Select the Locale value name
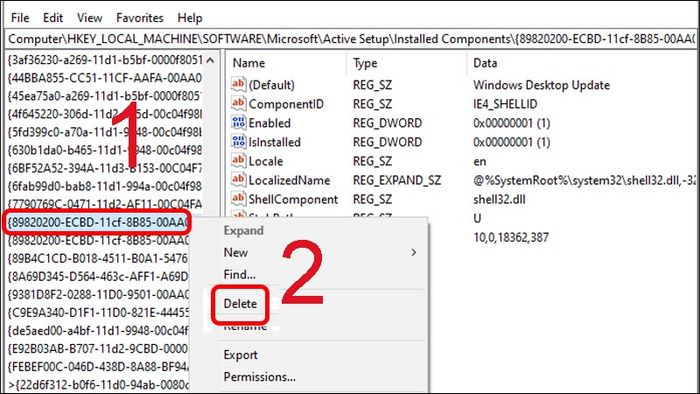The height and width of the screenshot is (394, 700). click(266, 161)
